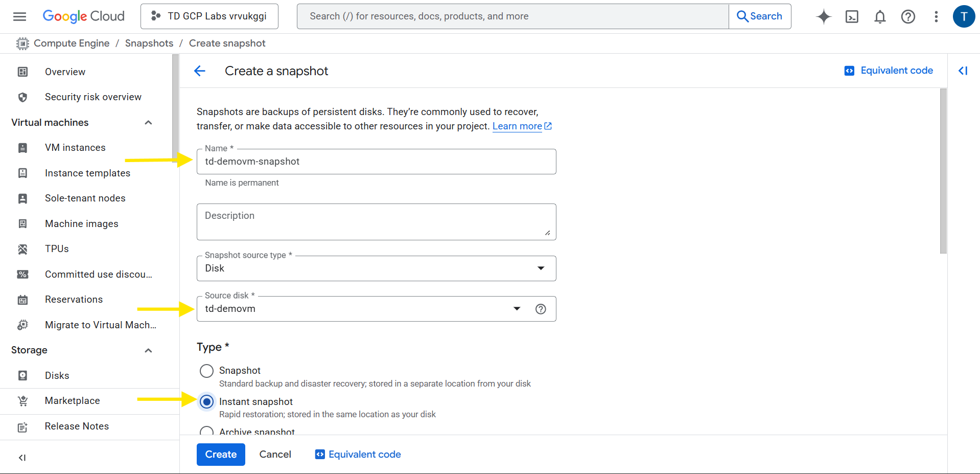This screenshot has height=474, width=980.
Task: Open Disks under Storage
Action: pyautogui.click(x=57, y=376)
